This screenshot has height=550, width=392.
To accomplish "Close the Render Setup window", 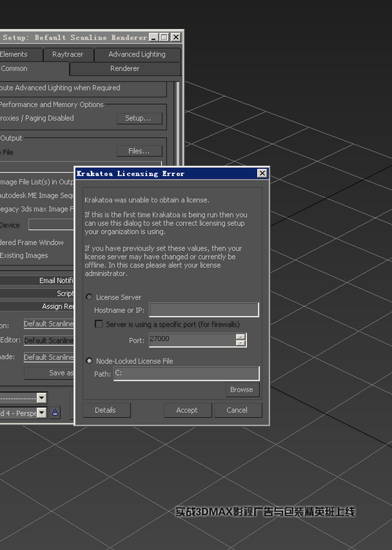I will [x=176, y=37].
